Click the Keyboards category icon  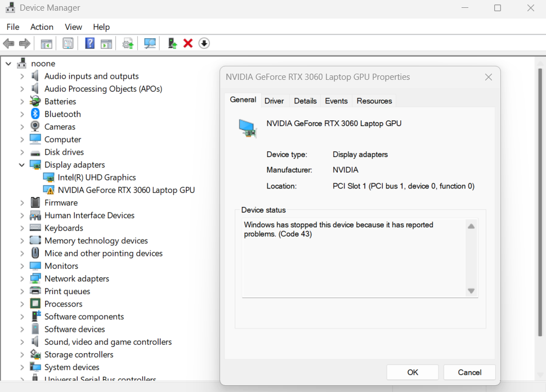click(35, 228)
